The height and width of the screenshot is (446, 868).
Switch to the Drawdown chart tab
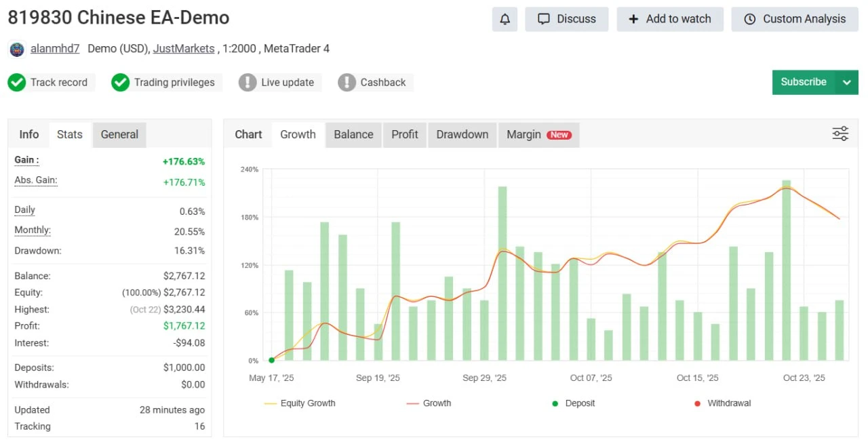coord(462,134)
